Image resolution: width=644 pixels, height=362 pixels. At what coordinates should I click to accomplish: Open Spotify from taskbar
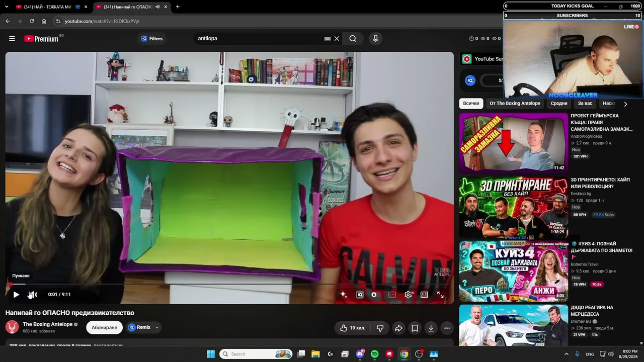point(374,354)
